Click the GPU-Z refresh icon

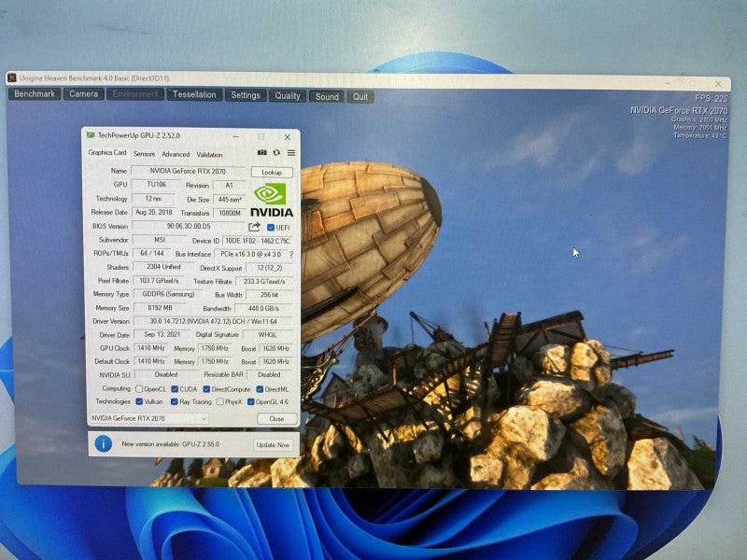[276, 152]
